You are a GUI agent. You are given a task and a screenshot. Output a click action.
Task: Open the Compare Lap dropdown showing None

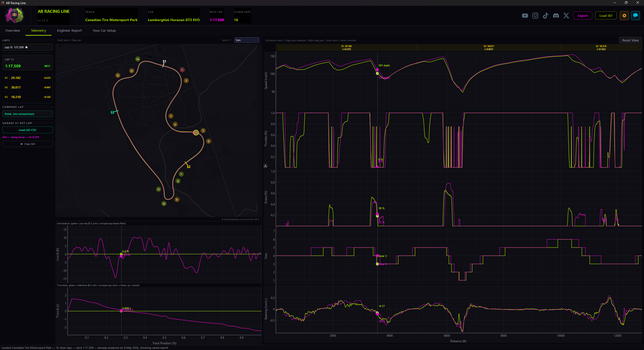pos(28,114)
